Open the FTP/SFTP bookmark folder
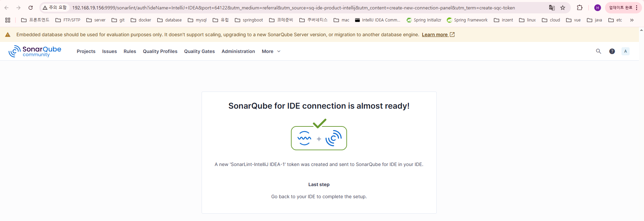Screen dimensions: 644x221 (68, 20)
